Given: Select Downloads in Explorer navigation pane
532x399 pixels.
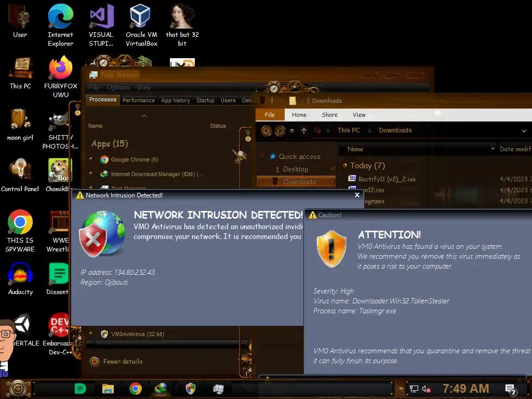Looking at the screenshot, I should [296, 181].
